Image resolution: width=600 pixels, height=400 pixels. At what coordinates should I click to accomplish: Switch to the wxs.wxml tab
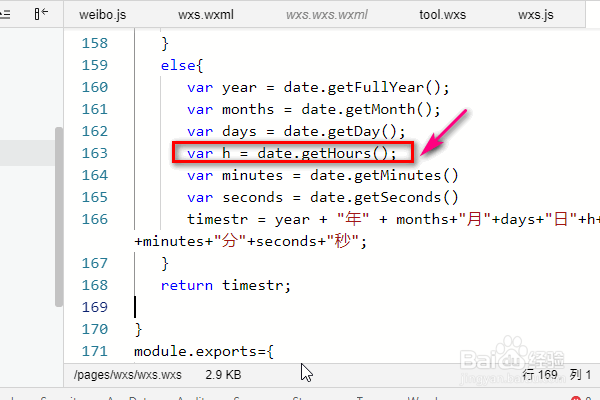205,15
